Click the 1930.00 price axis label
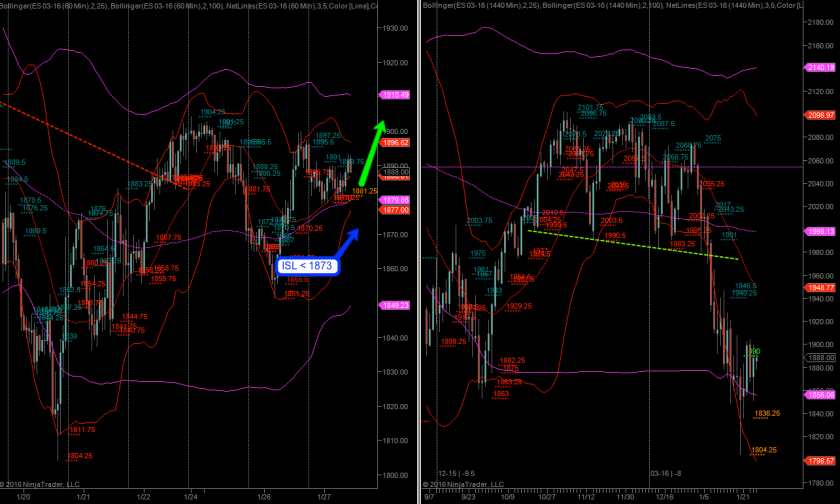The height and width of the screenshot is (504, 840). point(395,28)
